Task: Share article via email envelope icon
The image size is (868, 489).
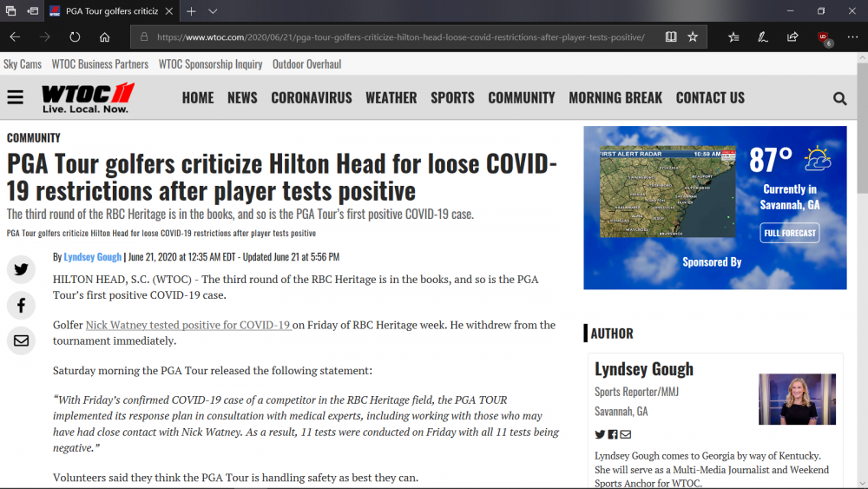Action: tap(21, 340)
